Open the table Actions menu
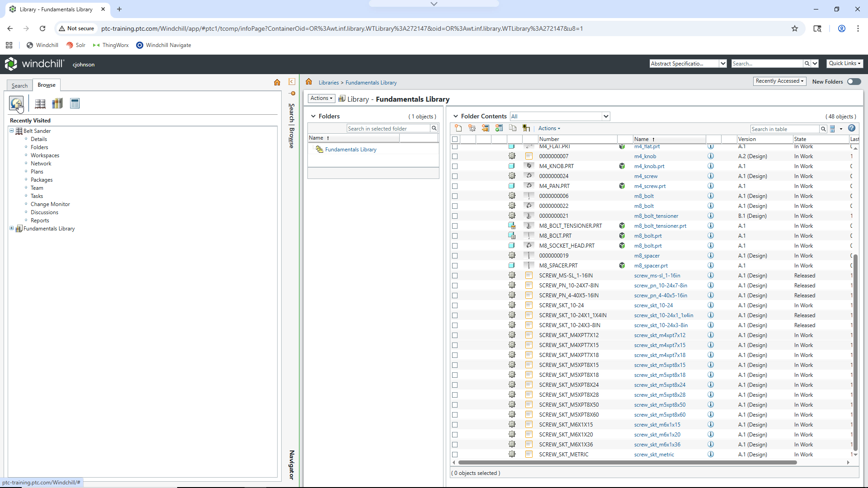 (x=549, y=128)
